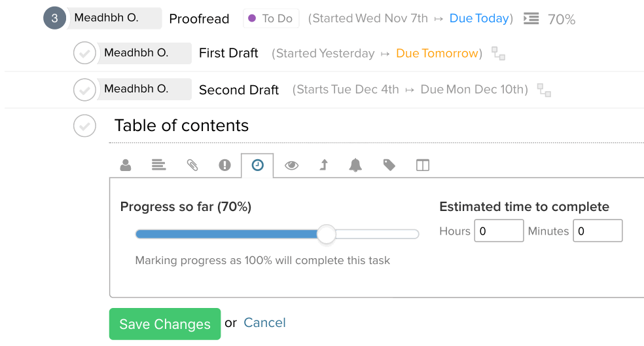Open the assignee person icon tab

click(x=126, y=165)
